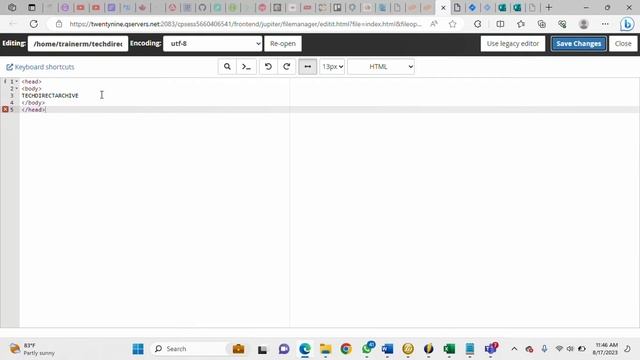Image resolution: width=640 pixels, height=360 pixels.
Task: Open WhatsApp from taskbar
Action: (x=367, y=349)
